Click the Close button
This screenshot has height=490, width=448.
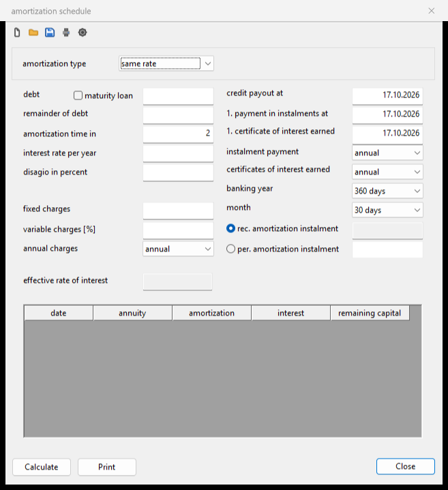(406, 466)
